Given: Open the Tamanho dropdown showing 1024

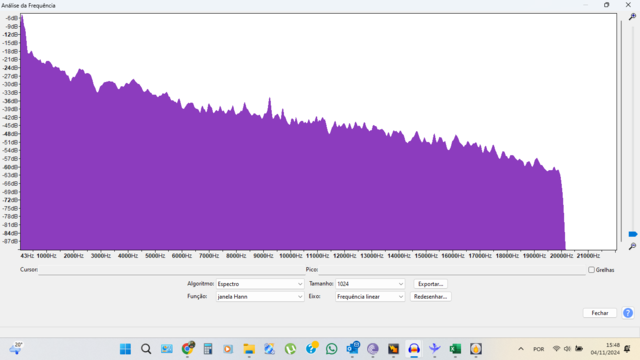Looking at the screenshot, I should click(x=370, y=284).
